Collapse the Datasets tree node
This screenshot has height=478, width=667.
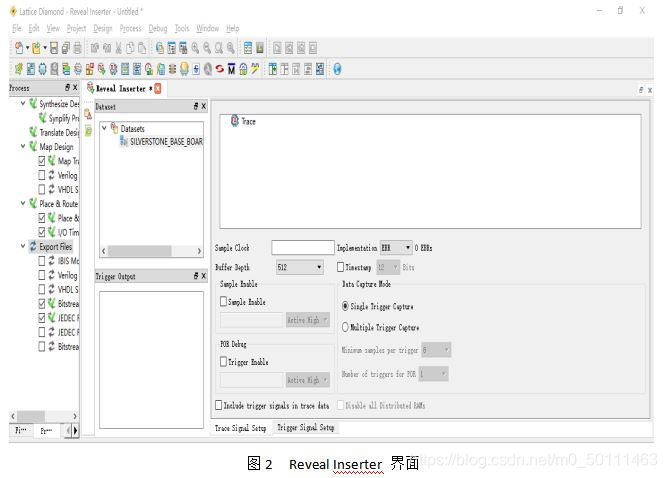[x=104, y=128]
